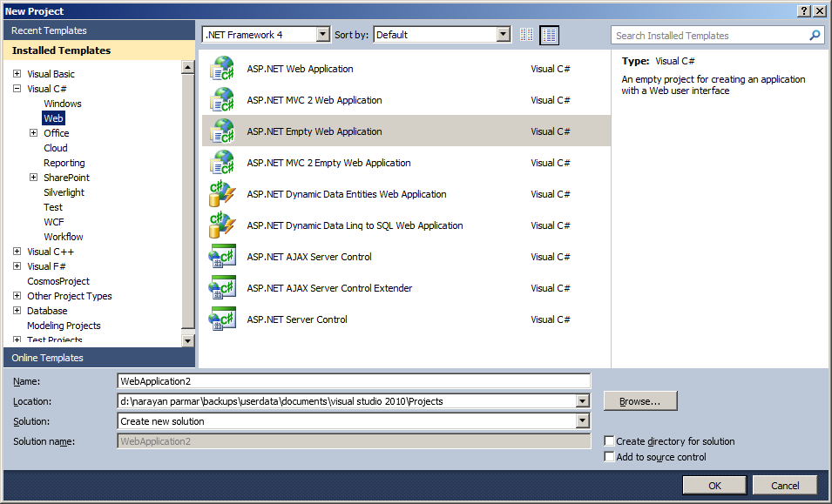Select ASP.NET Web Application template name
Image resolution: width=832 pixels, height=504 pixels.
pyautogui.click(x=300, y=69)
